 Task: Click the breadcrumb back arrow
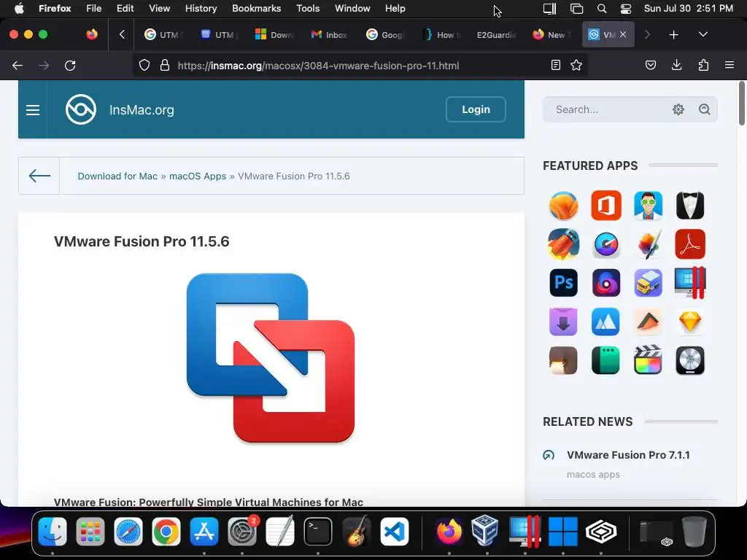39,176
